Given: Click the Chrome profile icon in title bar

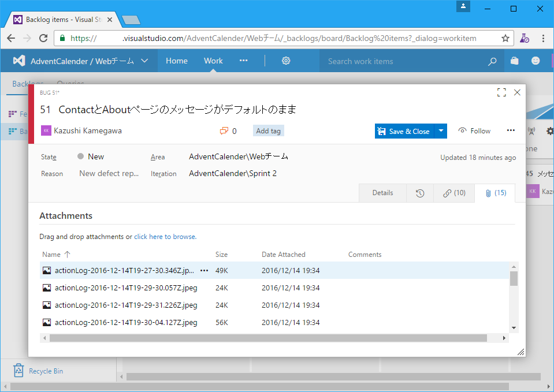Looking at the screenshot, I should coord(463,6).
